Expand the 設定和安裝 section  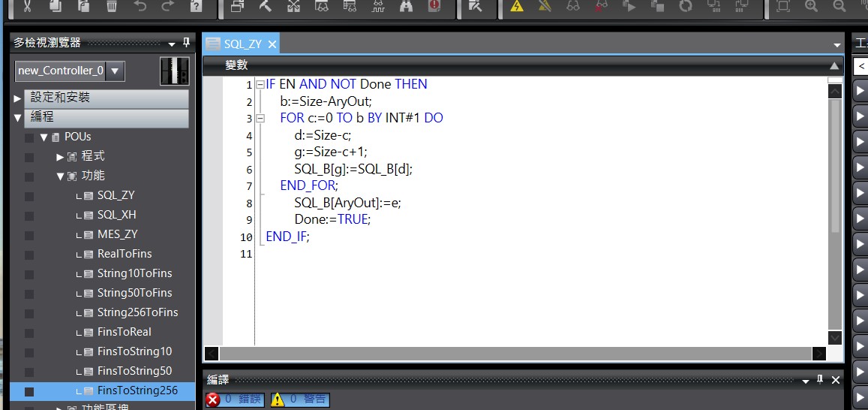coord(18,98)
